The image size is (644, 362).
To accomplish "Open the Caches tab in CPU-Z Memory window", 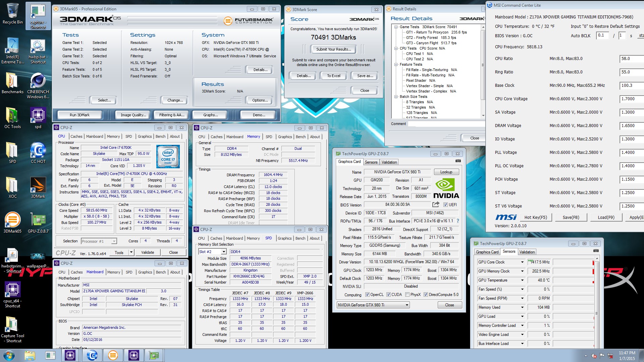I will [x=216, y=137].
